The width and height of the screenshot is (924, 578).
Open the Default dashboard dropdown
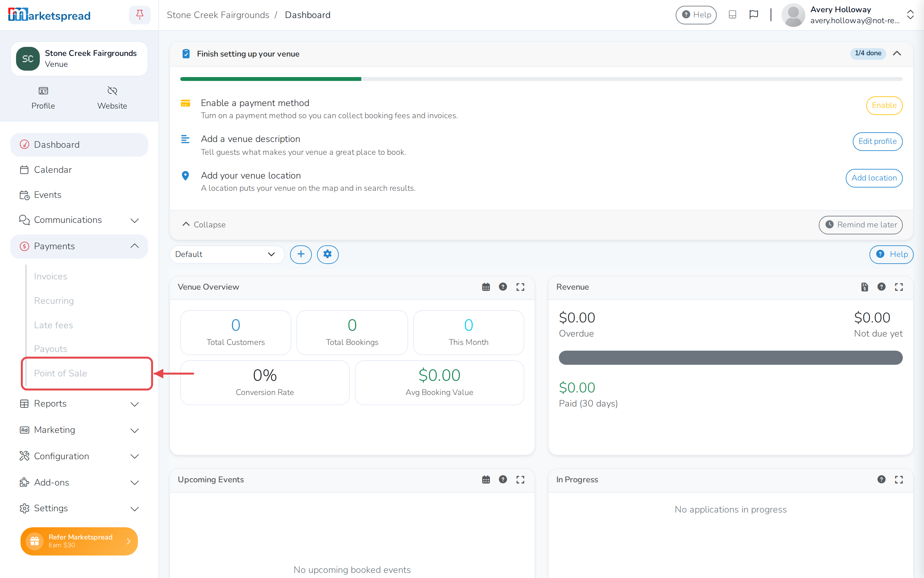pos(227,254)
